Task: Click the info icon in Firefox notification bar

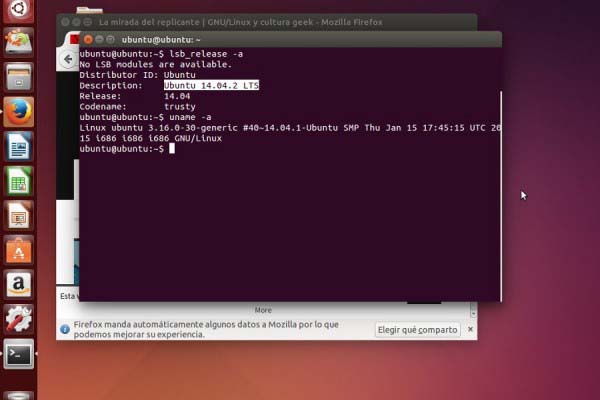Action: tap(65, 329)
